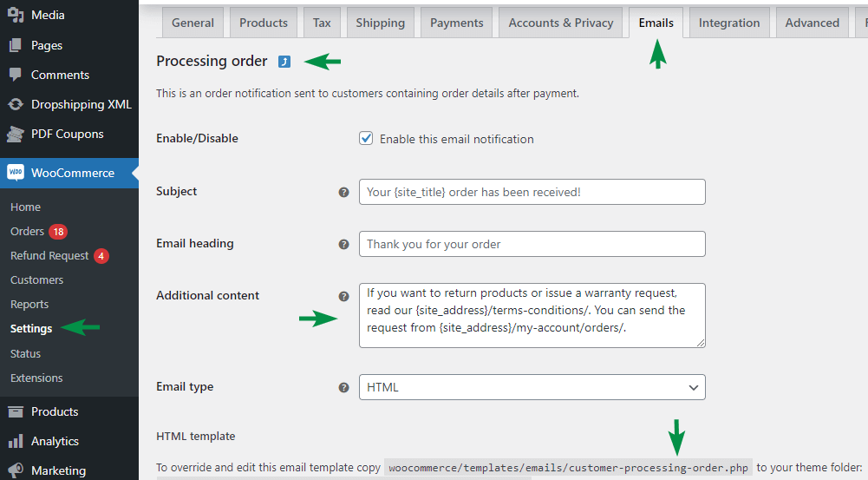
Task: Switch to the Advanced tab
Action: (813, 23)
